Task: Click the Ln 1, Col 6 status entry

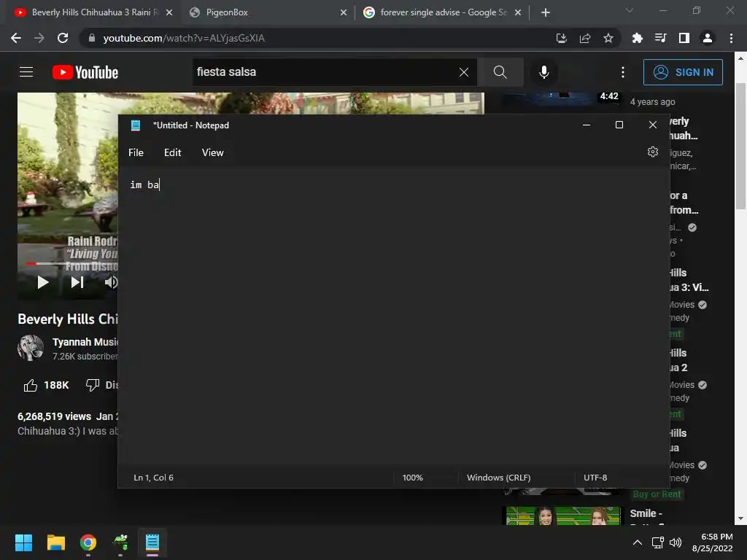Action: (153, 478)
